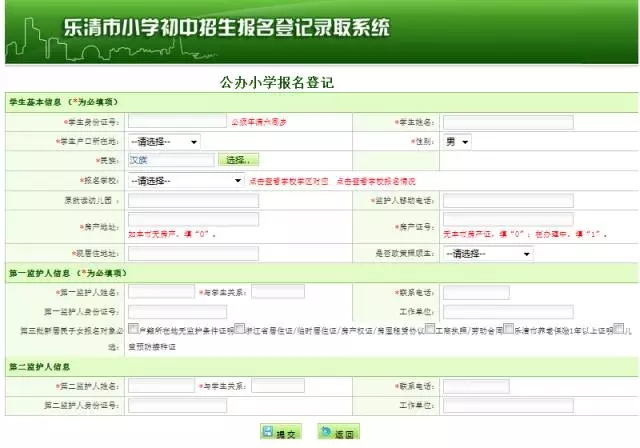640x448 pixels.
Task: Focus 联系电话 field in second guardian section
Action: point(476,386)
